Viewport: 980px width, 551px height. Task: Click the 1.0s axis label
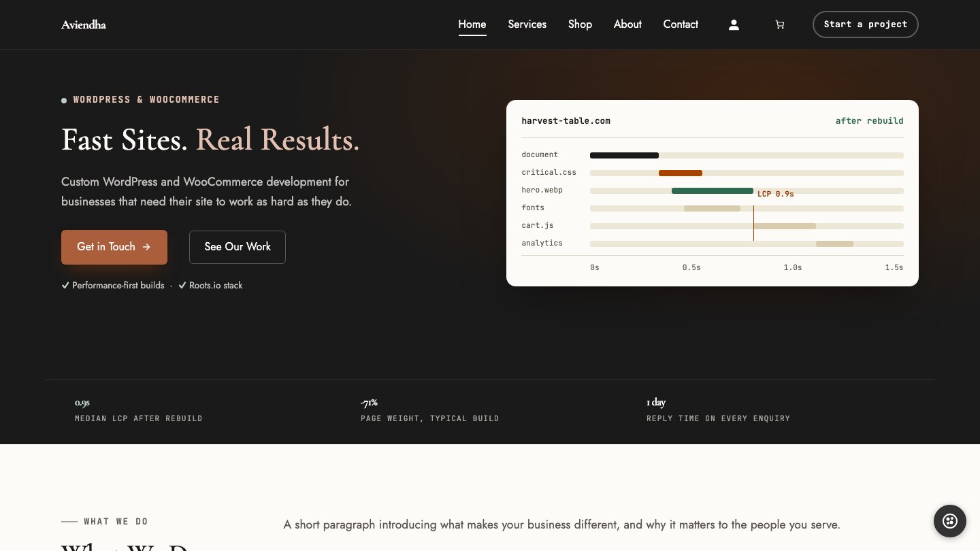793,268
